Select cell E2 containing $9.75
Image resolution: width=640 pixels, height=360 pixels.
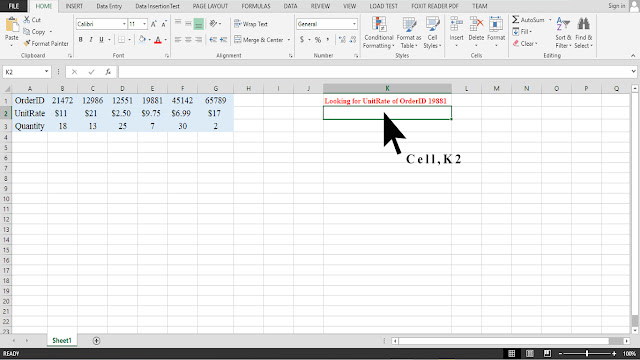pos(152,113)
